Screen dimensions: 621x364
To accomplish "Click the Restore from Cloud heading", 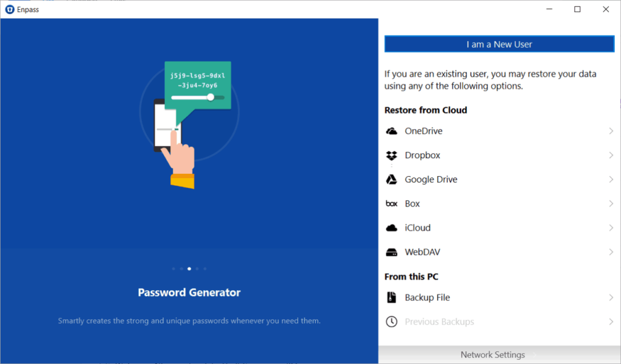I will coord(426,110).
